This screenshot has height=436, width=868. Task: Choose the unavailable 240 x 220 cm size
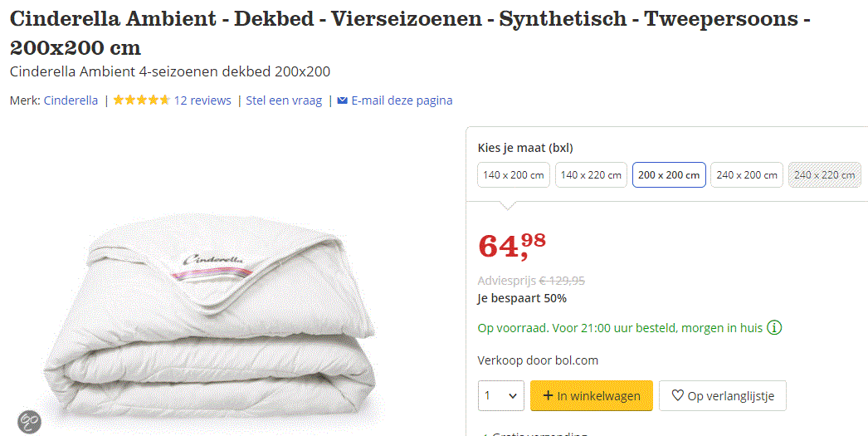(x=824, y=175)
